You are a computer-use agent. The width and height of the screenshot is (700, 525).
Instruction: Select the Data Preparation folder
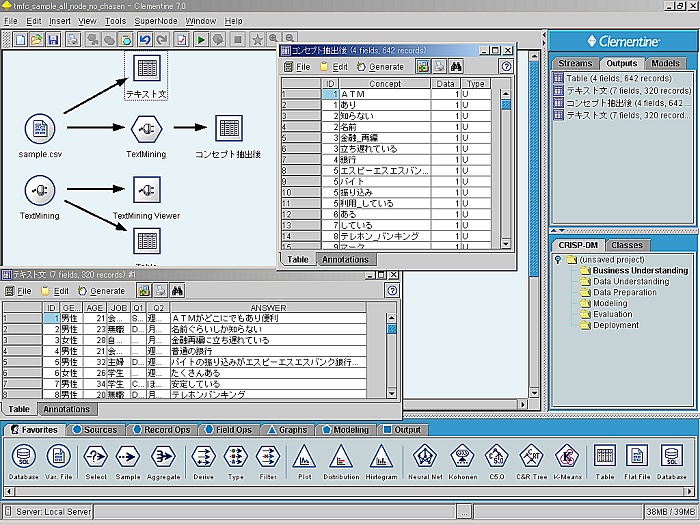coord(624,292)
